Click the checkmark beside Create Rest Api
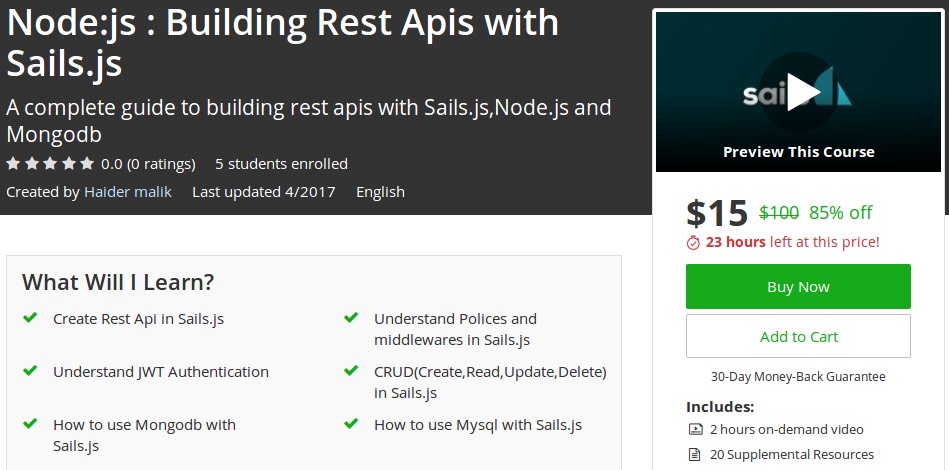Image resolution: width=949 pixels, height=470 pixels. tap(30, 318)
